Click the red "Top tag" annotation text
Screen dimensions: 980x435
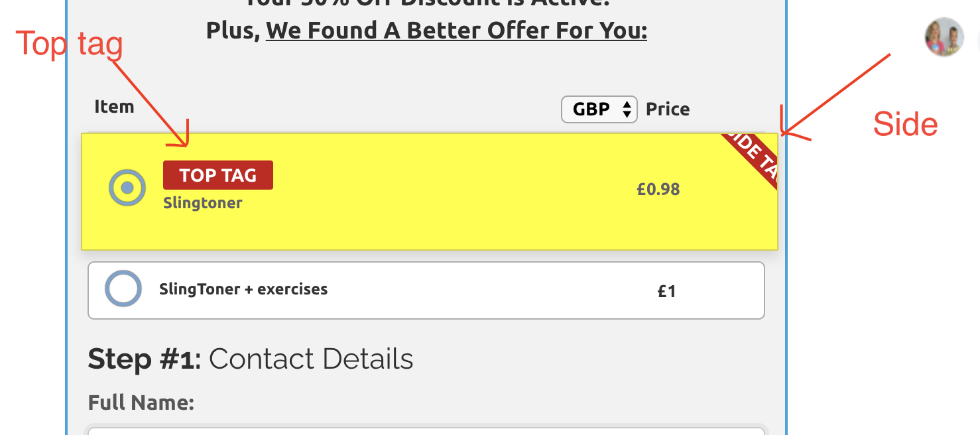tap(69, 44)
